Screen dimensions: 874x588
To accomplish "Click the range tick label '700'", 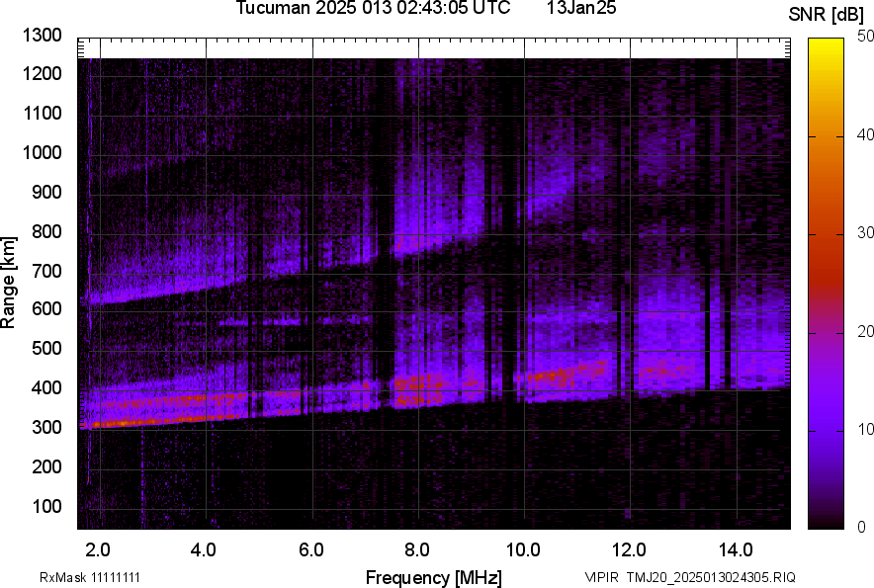I will (x=46, y=271).
